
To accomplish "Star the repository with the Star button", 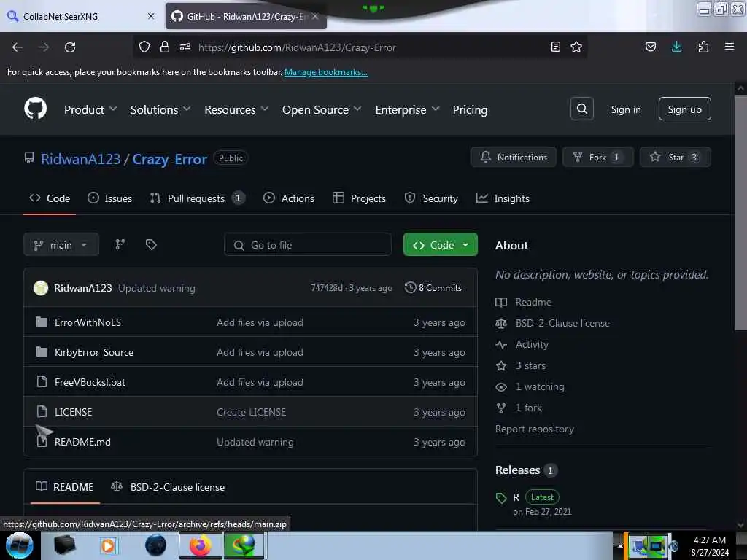I will pos(675,157).
